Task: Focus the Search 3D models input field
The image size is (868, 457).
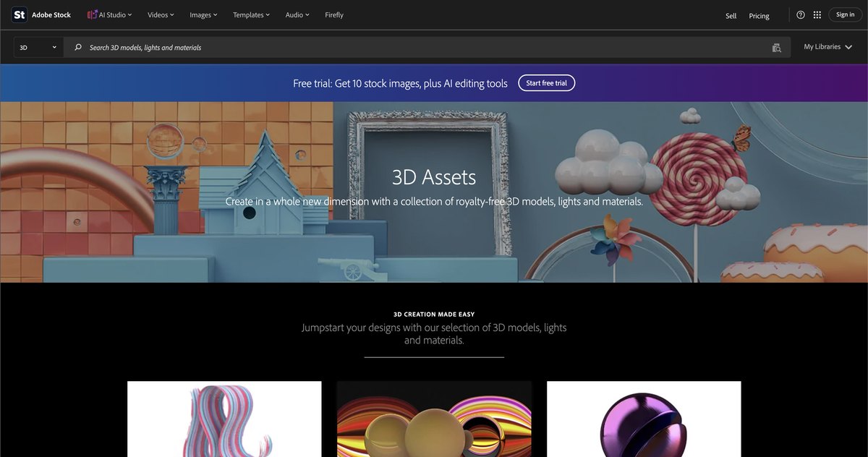Action: click(427, 48)
